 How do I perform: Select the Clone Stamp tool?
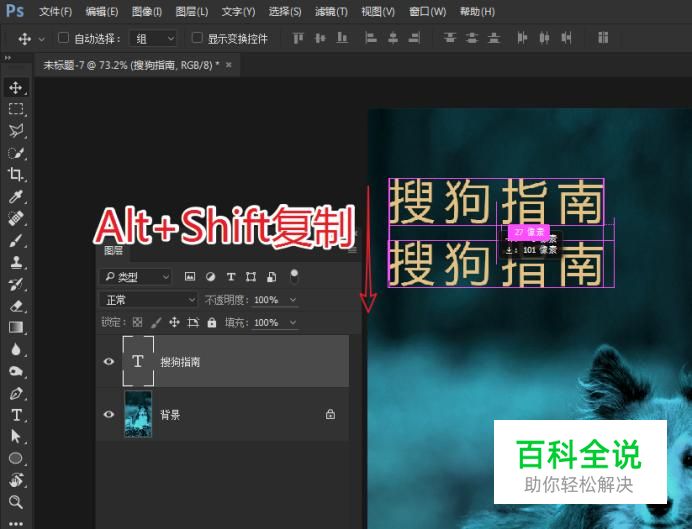click(16, 262)
